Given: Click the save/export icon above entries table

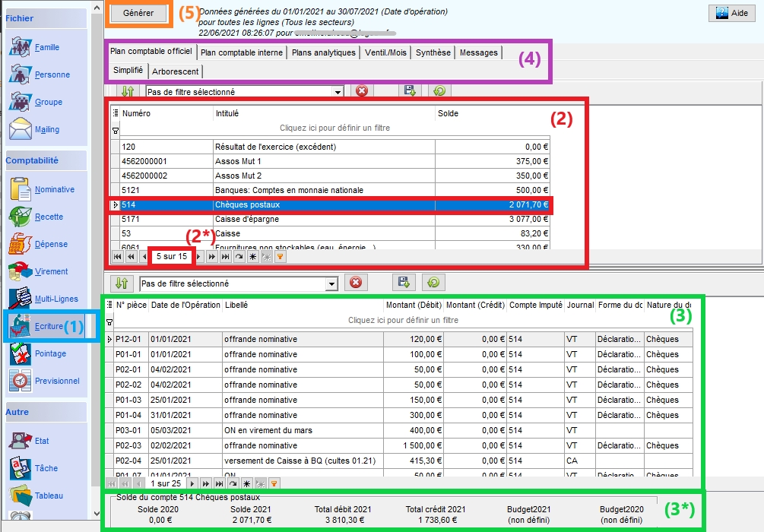Looking at the screenshot, I should pos(403,283).
